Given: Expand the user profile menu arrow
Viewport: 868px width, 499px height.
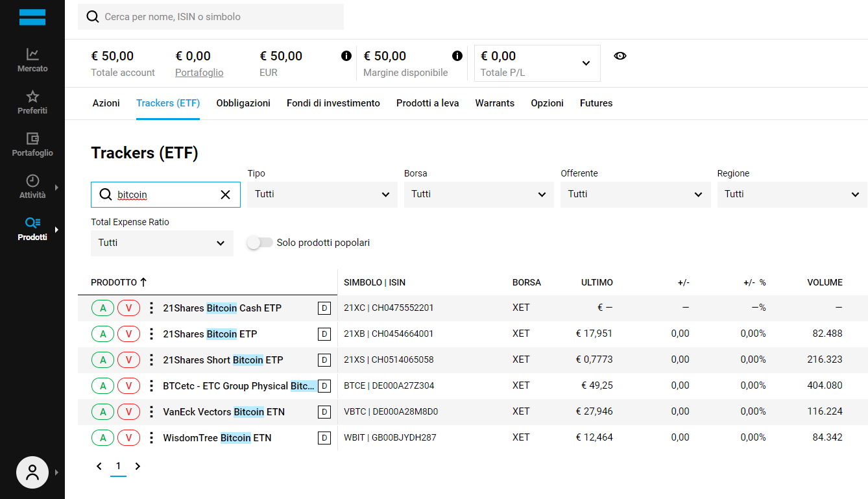Looking at the screenshot, I should click(56, 472).
